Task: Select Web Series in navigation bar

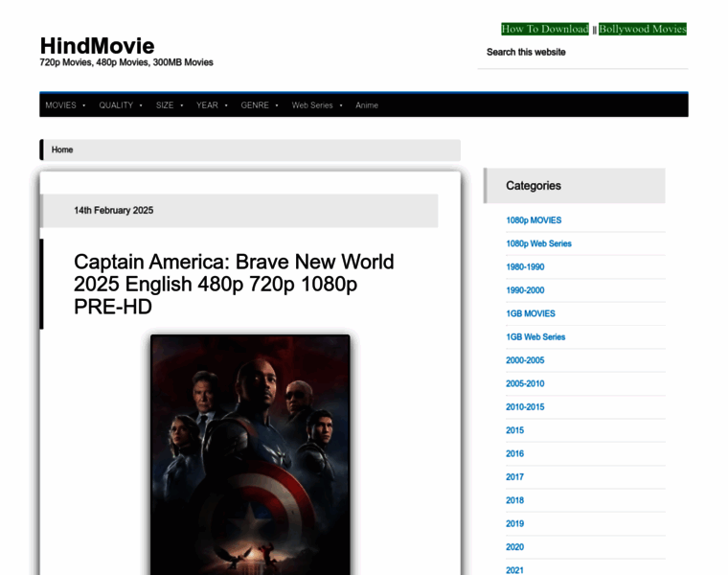Action: point(317,105)
